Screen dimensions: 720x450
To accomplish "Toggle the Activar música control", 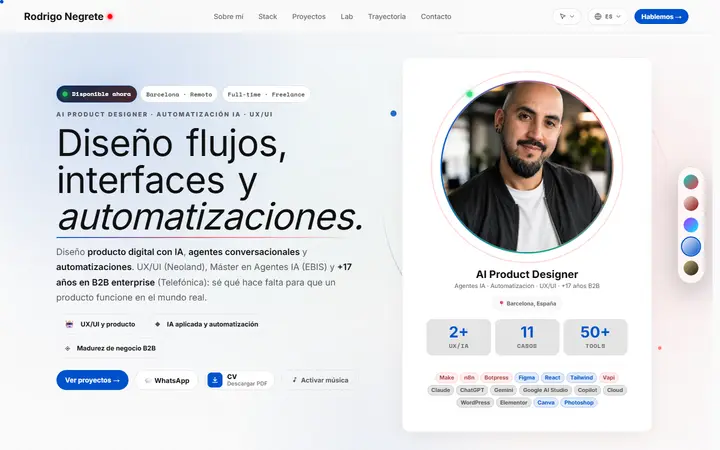I will coord(320,380).
